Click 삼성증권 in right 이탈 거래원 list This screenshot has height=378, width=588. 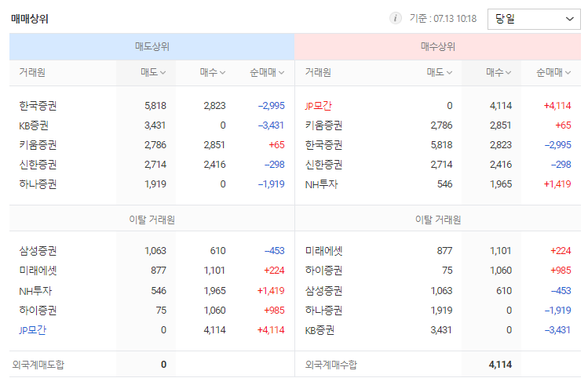tap(323, 291)
